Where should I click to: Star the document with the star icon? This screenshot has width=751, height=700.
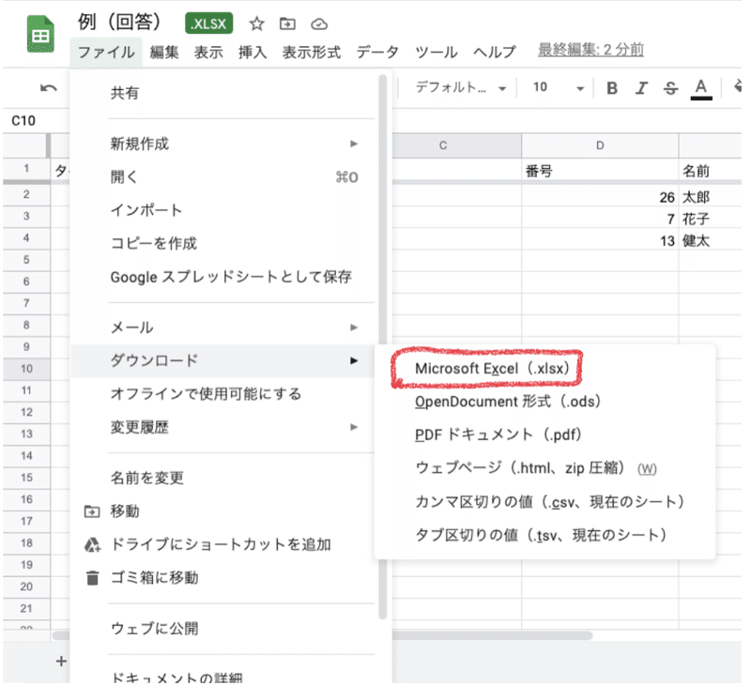pyautogui.click(x=256, y=23)
